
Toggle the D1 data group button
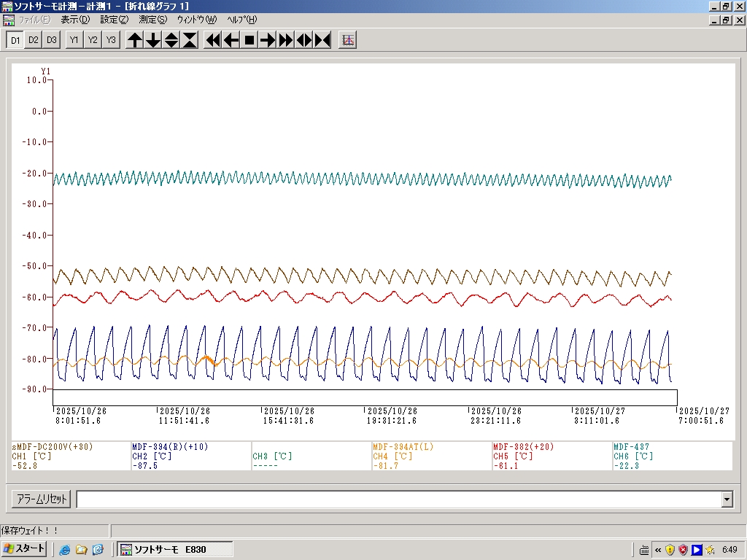pyautogui.click(x=15, y=40)
